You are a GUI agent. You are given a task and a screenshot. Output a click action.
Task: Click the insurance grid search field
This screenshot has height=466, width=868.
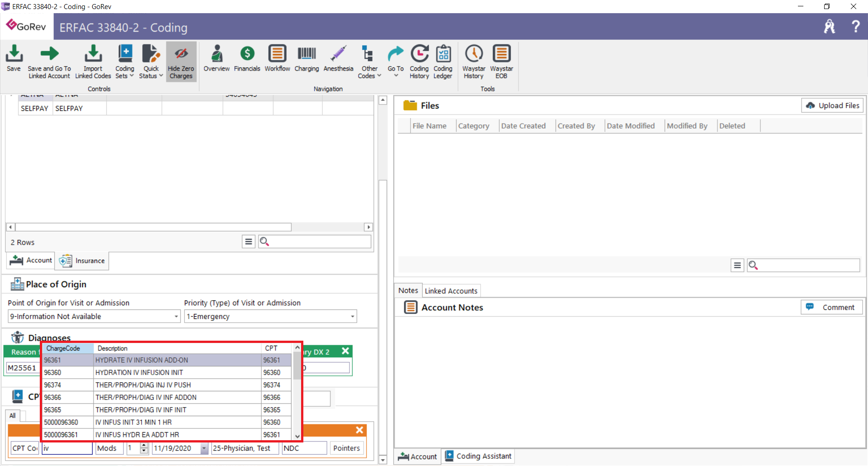tap(315, 242)
